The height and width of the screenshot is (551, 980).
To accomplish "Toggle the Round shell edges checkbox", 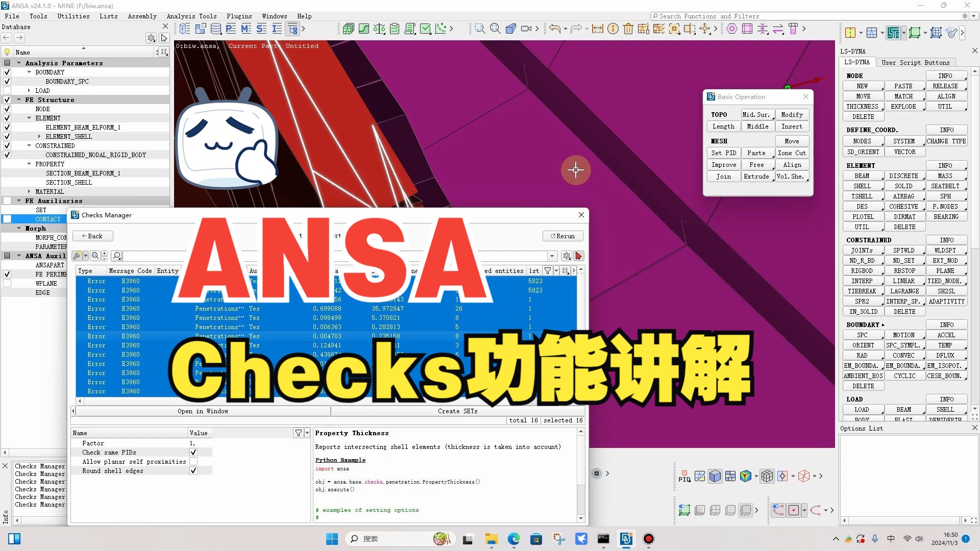I will click(x=193, y=471).
